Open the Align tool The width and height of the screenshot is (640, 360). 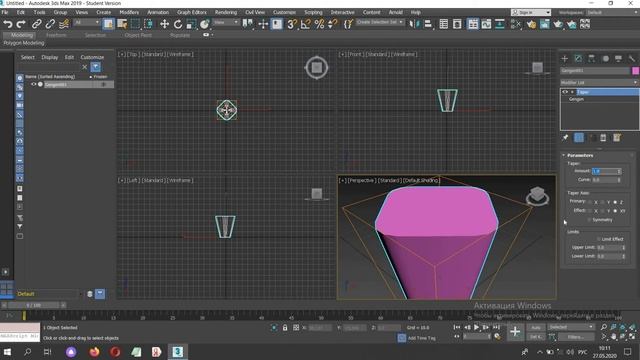click(428, 24)
